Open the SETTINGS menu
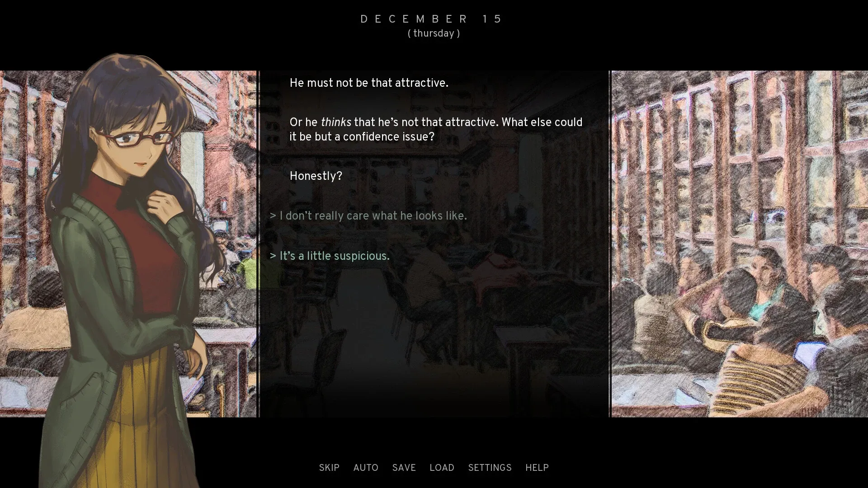The width and height of the screenshot is (868, 488). [490, 468]
